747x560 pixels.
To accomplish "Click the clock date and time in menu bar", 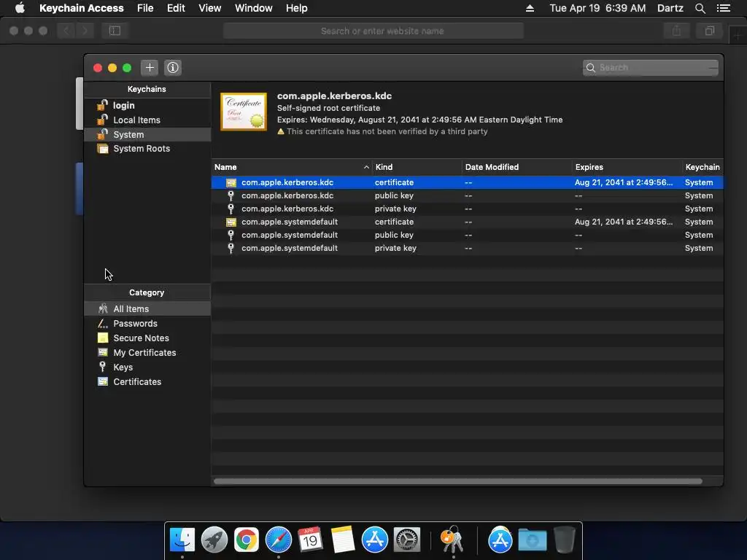I will [x=597, y=8].
